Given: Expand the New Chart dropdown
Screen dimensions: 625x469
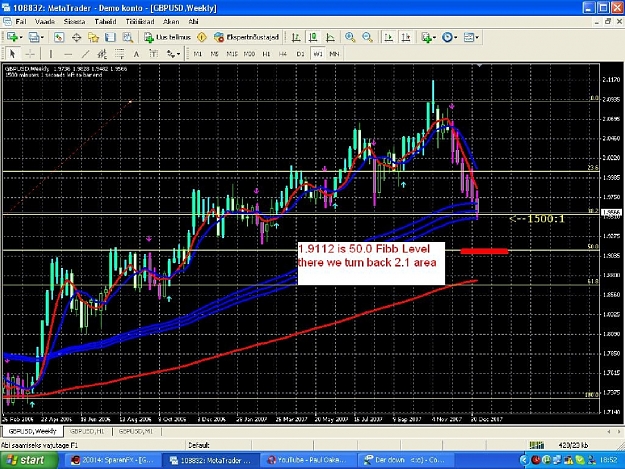Looking at the screenshot, I should click(x=21, y=37).
